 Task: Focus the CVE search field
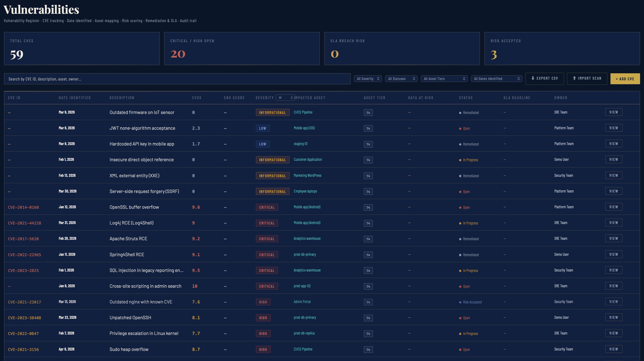coord(177,79)
